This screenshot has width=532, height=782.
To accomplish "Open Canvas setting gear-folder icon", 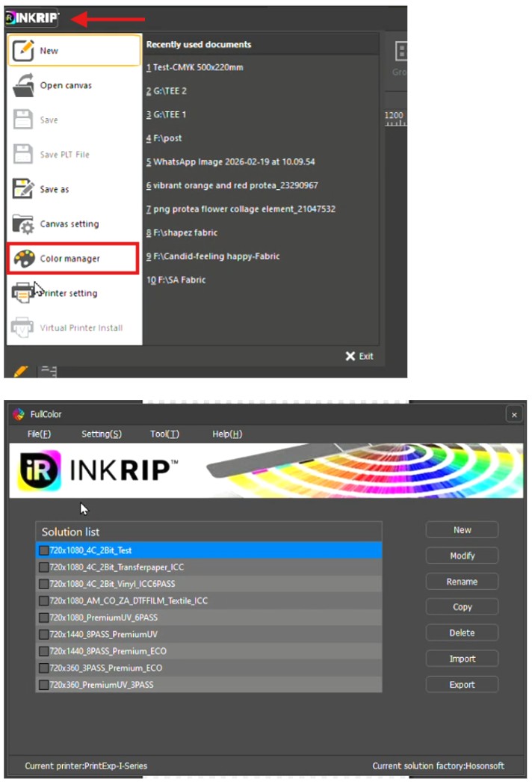I will (x=23, y=224).
